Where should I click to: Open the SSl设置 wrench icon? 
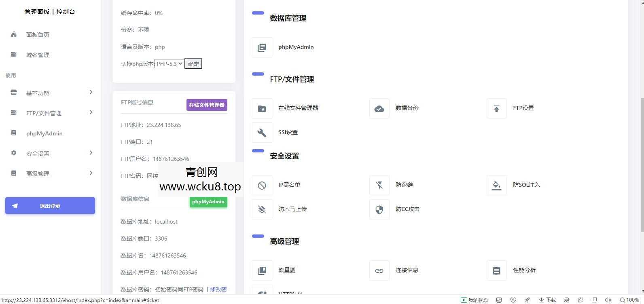point(262,133)
